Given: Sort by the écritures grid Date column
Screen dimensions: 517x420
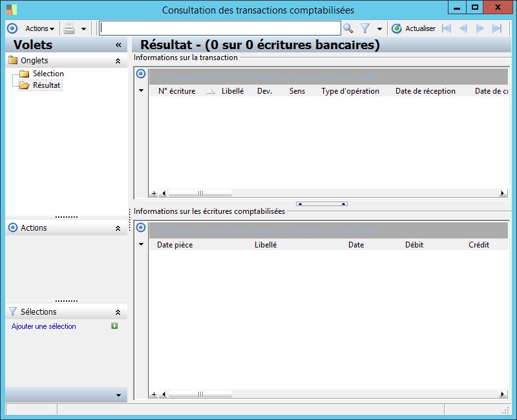Looking at the screenshot, I should tap(356, 245).
